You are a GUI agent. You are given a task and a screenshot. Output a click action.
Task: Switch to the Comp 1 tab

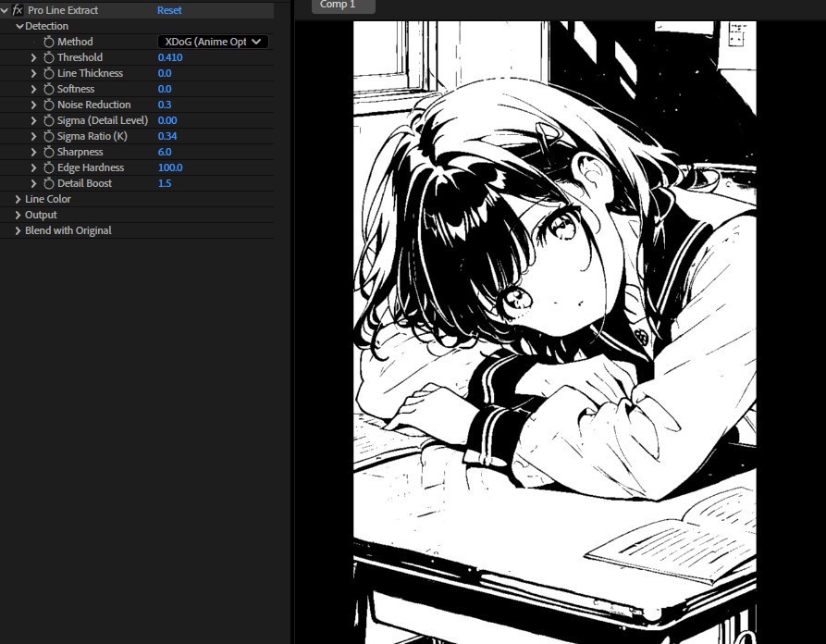343,6
